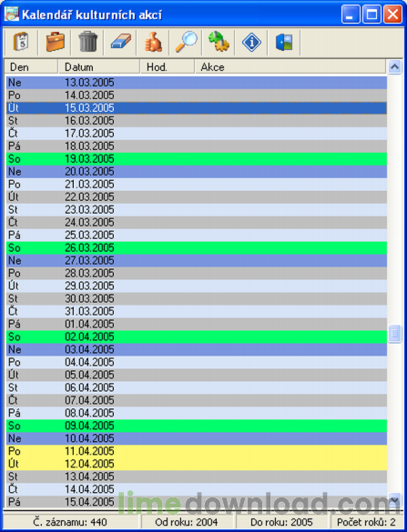This screenshot has height=532, width=407.
Task: Select the row dated 05.04.2005
Action: point(197,375)
